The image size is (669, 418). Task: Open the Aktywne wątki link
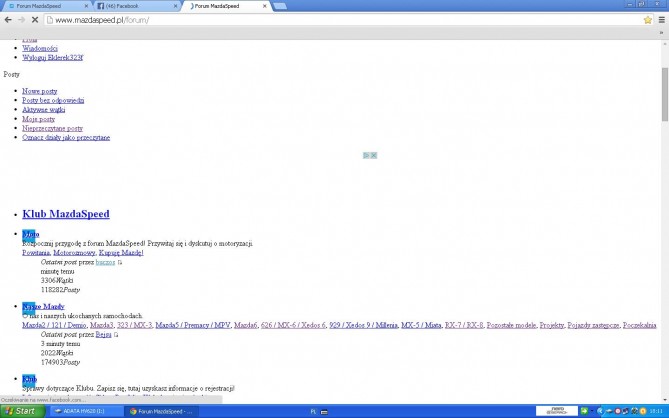coord(44,110)
